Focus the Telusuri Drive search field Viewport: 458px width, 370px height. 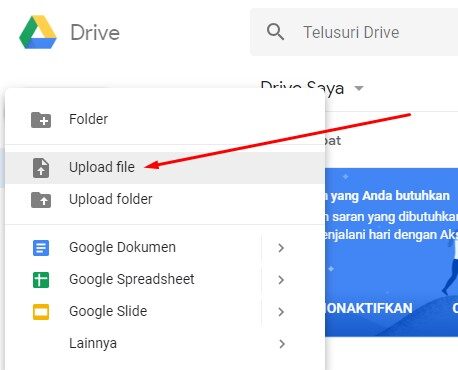(354, 32)
